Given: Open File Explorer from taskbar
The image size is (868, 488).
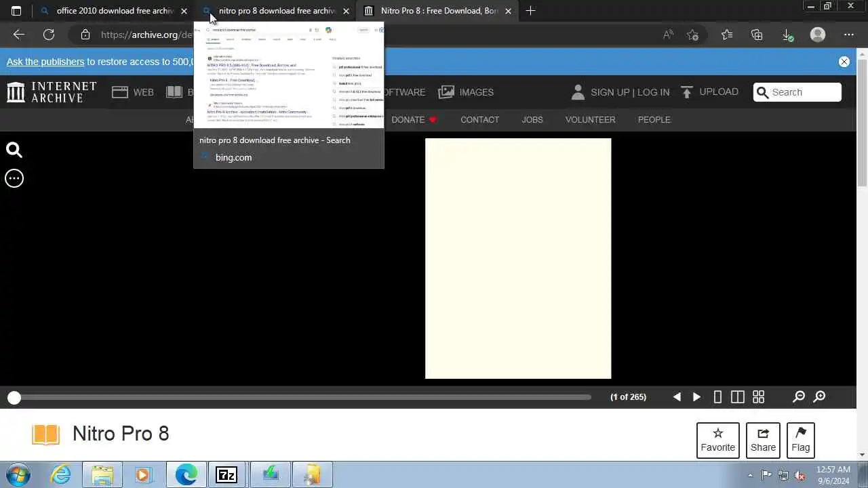Looking at the screenshot, I should [x=102, y=475].
